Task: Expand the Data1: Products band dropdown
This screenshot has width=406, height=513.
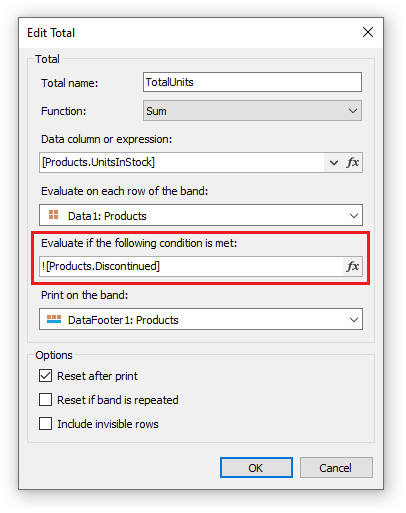Action: (x=201, y=215)
